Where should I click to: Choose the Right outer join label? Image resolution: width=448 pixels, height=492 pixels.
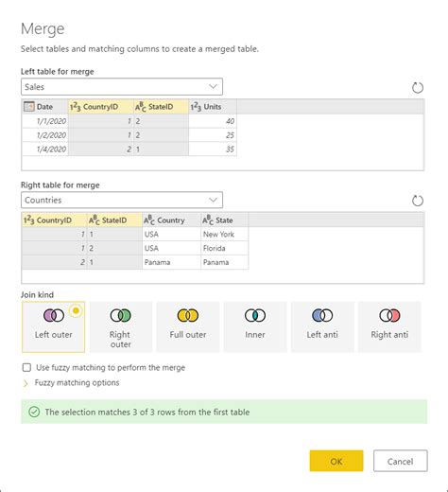[x=120, y=340]
